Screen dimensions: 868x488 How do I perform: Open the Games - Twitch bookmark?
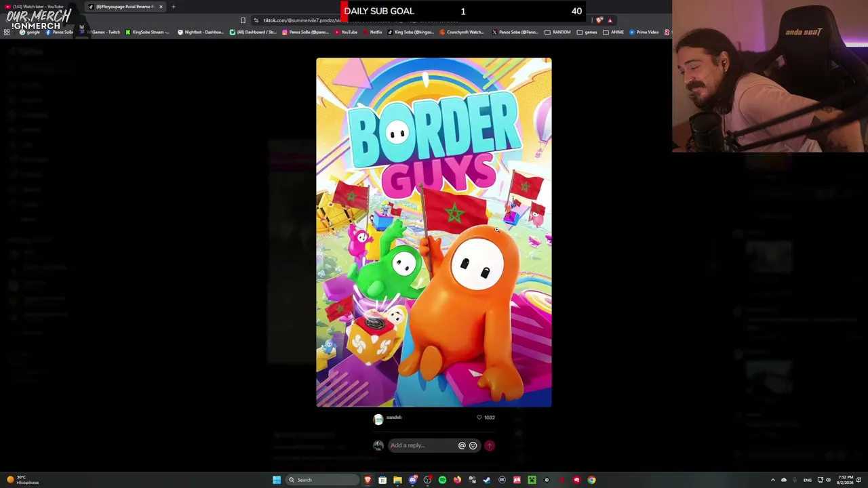click(102, 32)
